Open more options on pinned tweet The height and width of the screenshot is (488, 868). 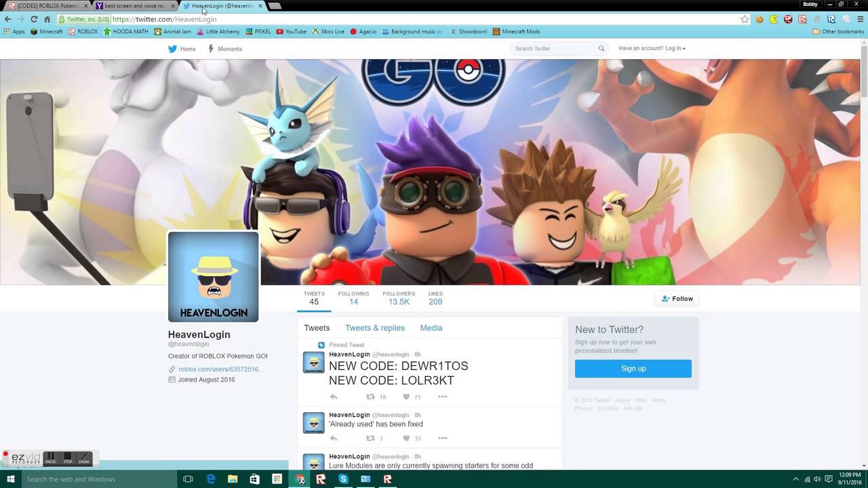point(442,397)
